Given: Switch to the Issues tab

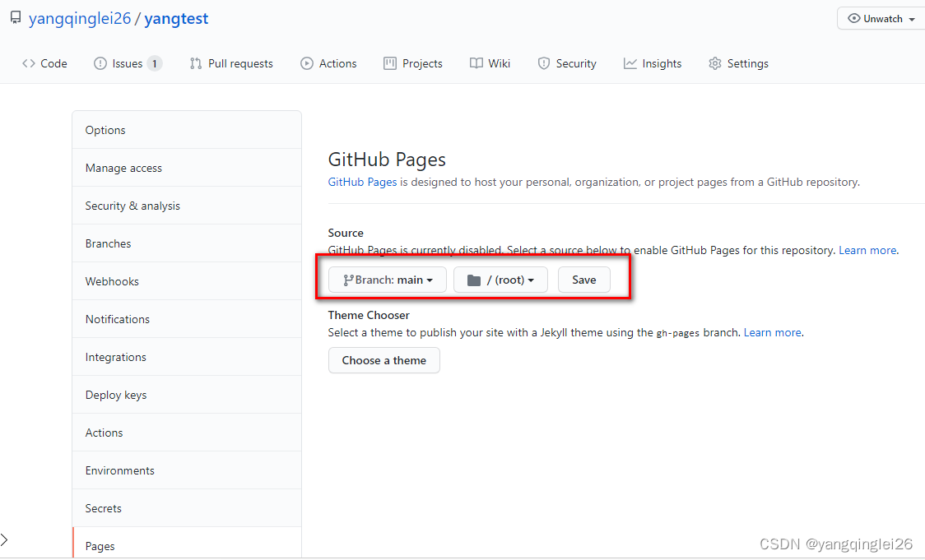Looking at the screenshot, I should click(x=128, y=63).
